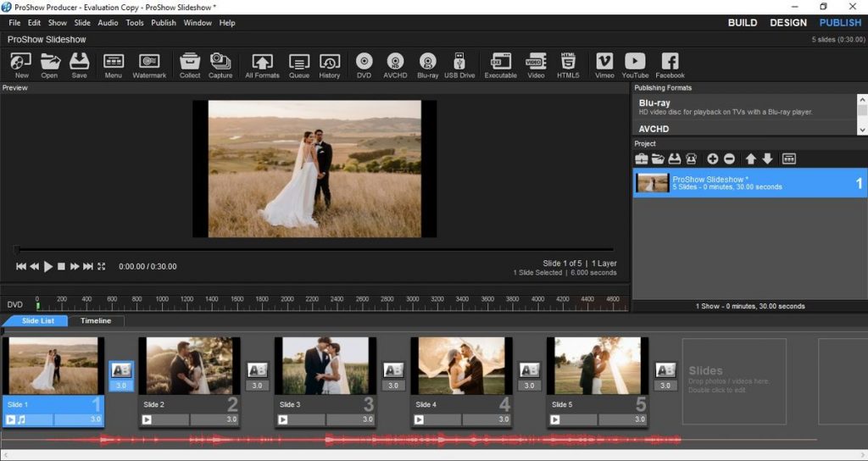
Task: Move show up in Project list
Action: point(751,158)
